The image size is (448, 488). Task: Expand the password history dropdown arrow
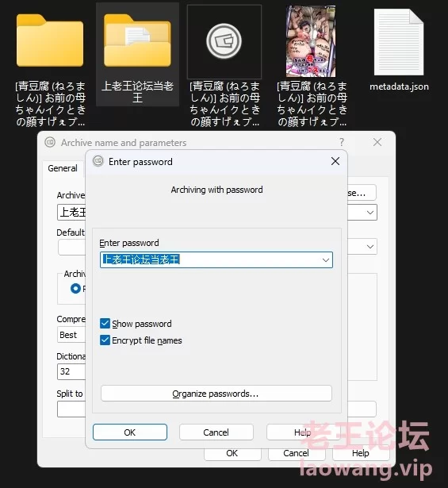(326, 260)
